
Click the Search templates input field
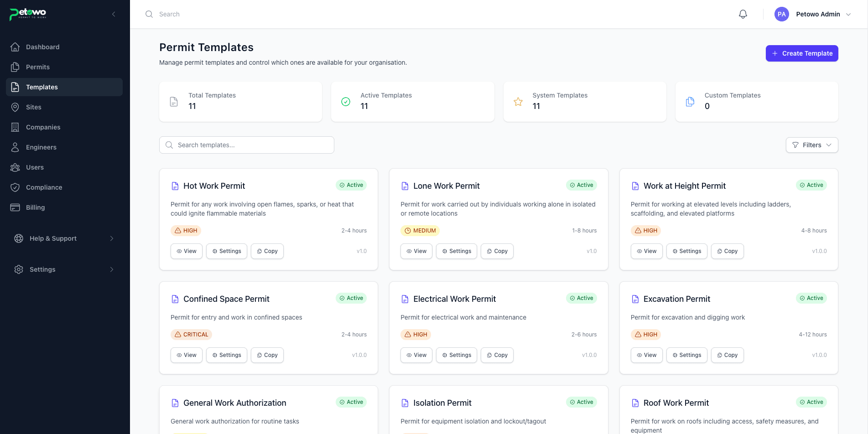click(246, 145)
